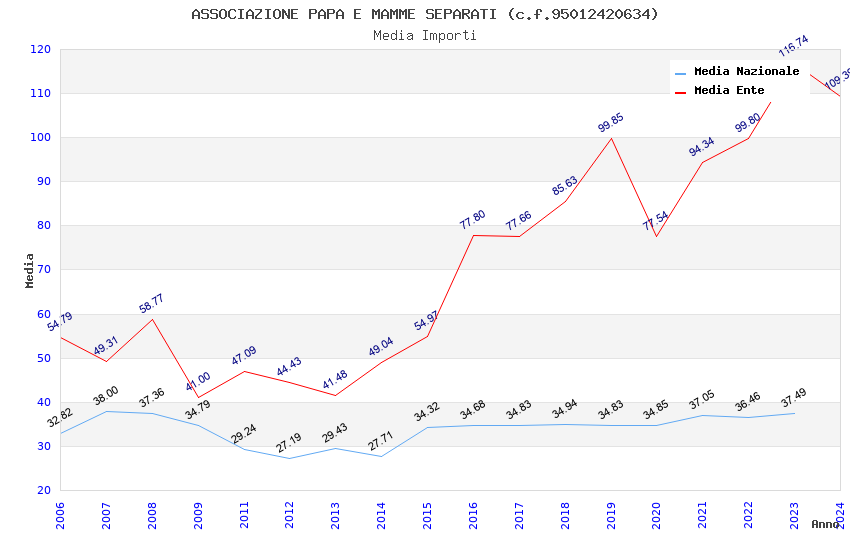
Task: Click the 2016 year tick label
Action: 473,515
